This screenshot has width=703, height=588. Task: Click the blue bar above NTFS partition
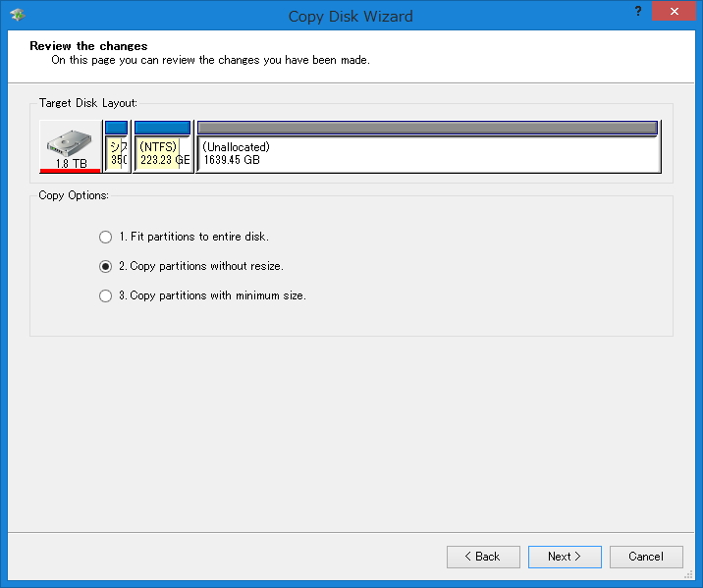pyautogui.click(x=162, y=128)
